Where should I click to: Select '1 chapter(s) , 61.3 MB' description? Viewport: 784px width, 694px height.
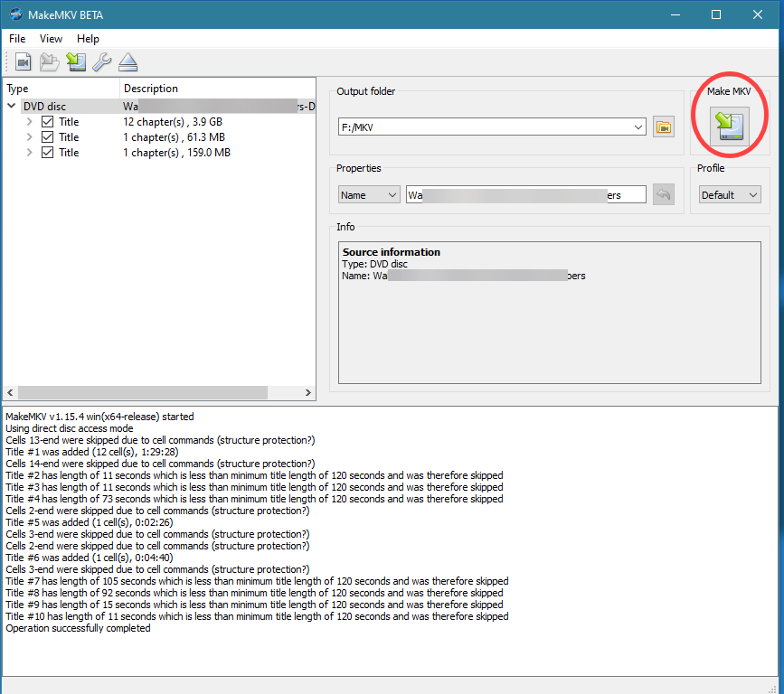pyautogui.click(x=174, y=136)
